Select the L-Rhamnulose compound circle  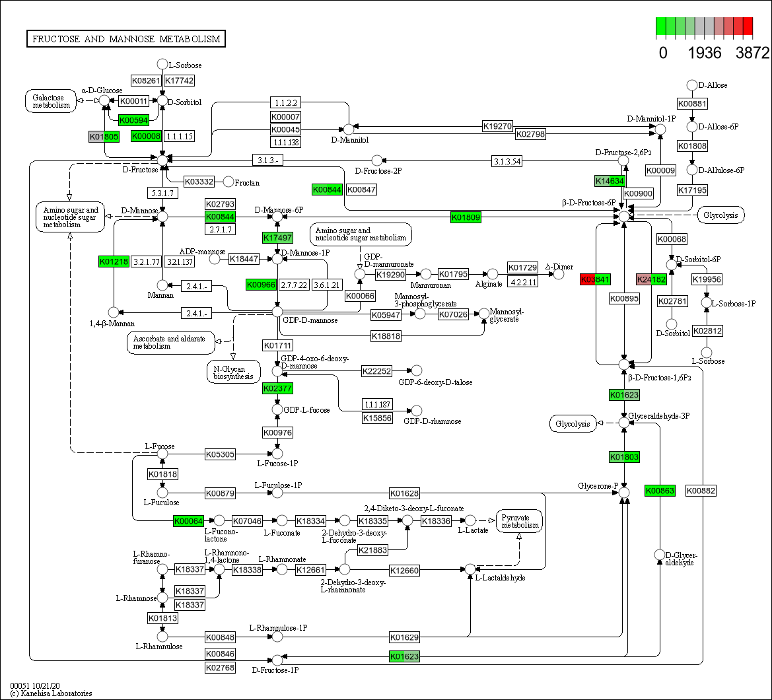tap(162, 637)
